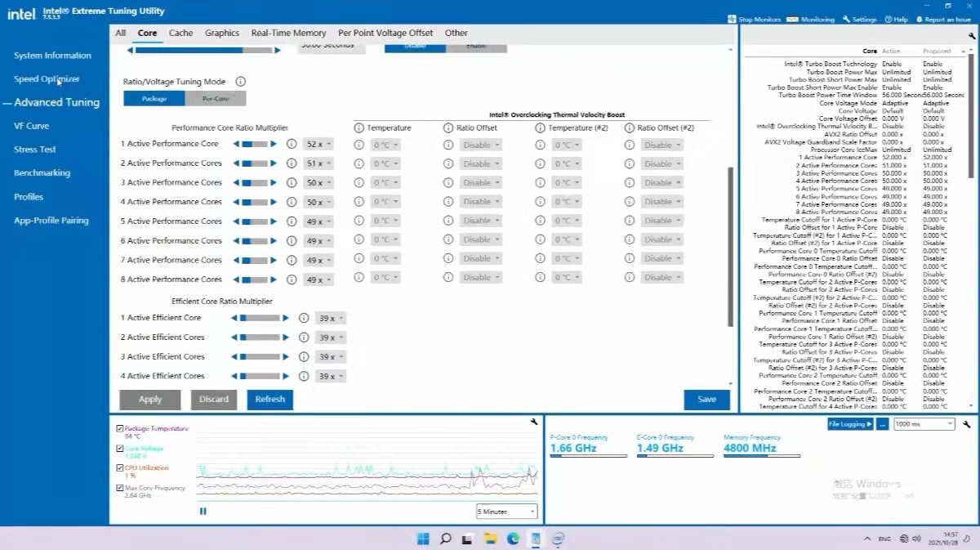Open the 5 Minutes graph duration dropdown
The width and height of the screenshot is (980, 550).
[506, 512]
